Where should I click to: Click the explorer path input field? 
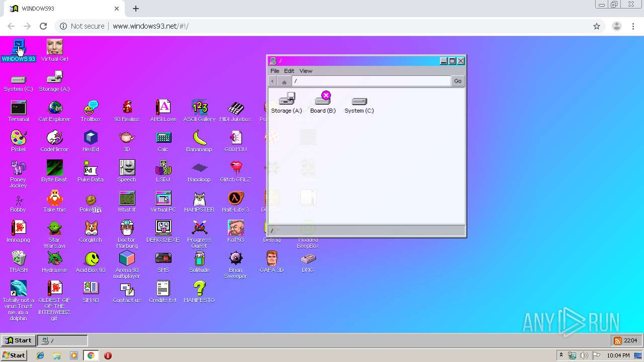point(371,81)
